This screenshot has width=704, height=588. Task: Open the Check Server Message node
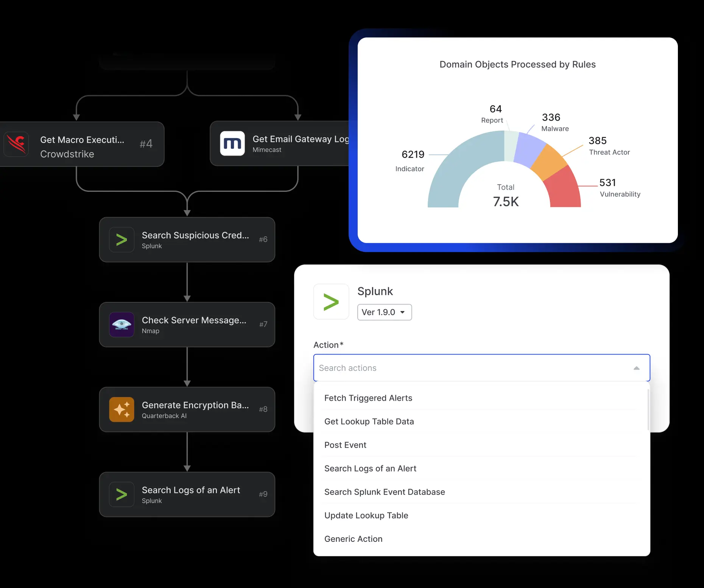[187, 324]
